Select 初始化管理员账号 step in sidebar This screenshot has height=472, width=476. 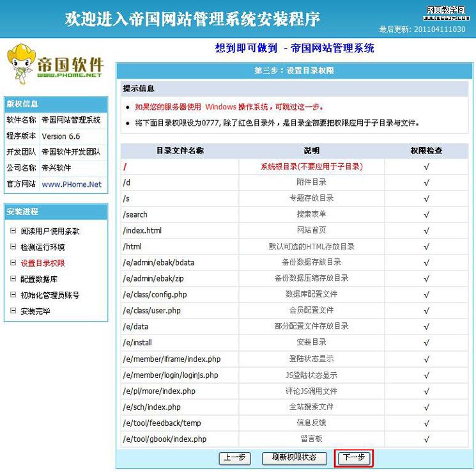click(50, 295)
